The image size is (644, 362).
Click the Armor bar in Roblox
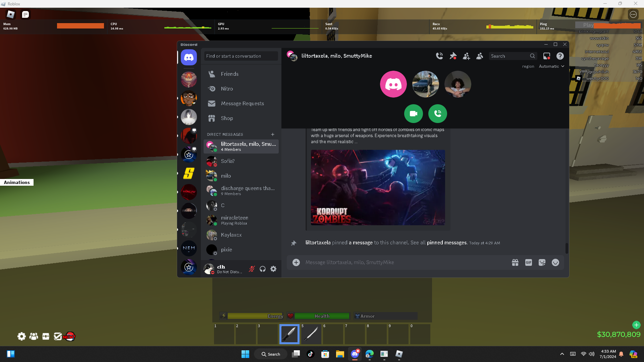386,316
